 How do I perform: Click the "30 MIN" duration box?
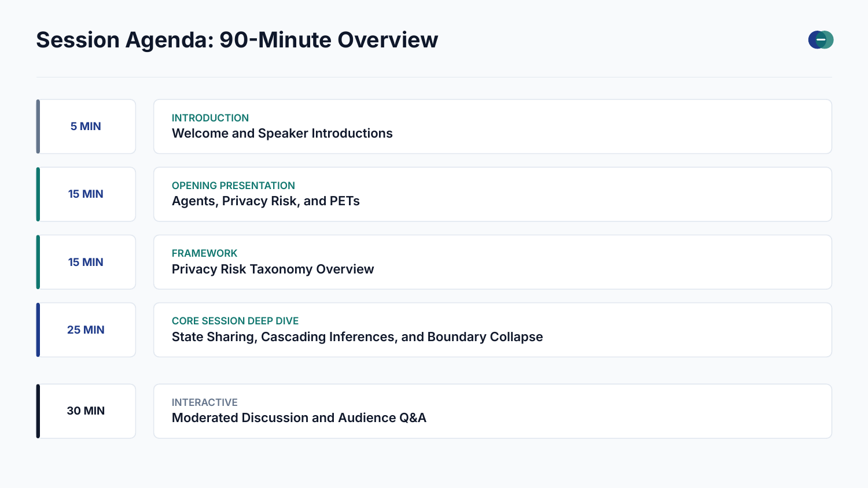point(86,411)
